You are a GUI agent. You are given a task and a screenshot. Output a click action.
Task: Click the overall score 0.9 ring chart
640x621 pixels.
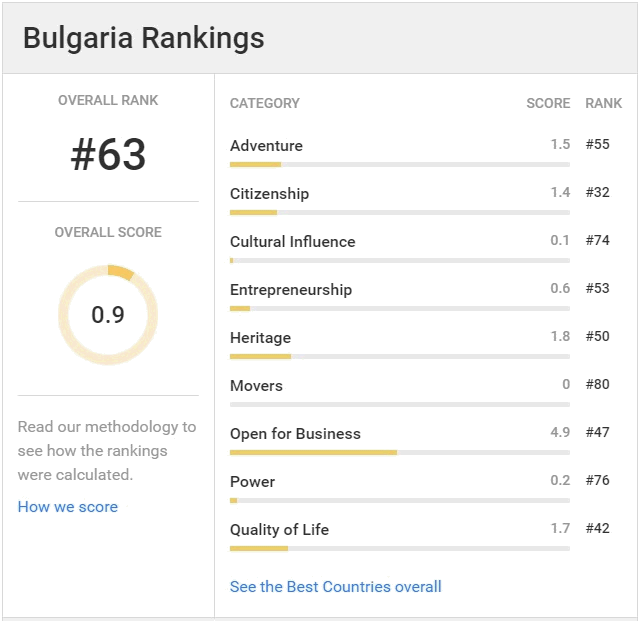[108, 315]
